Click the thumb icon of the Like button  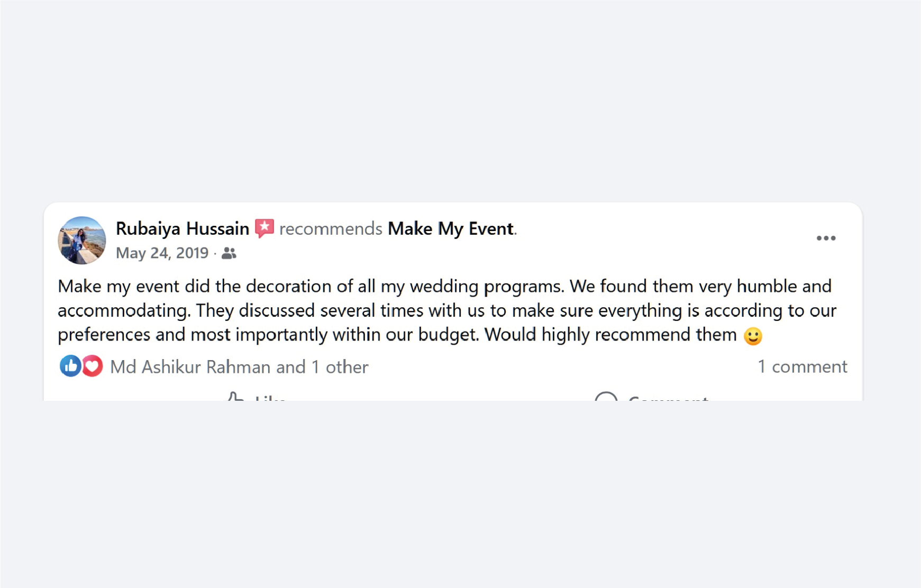(235, 397)
